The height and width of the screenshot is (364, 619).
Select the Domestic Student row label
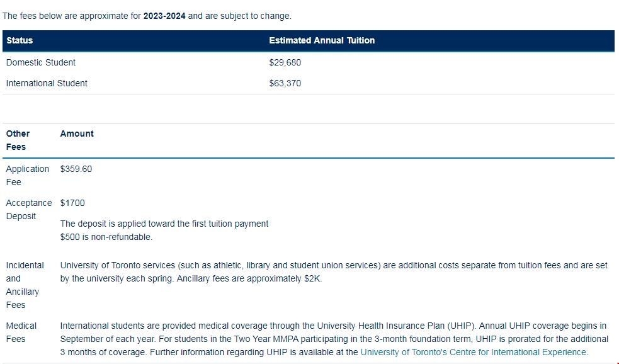tap(41, 62)
